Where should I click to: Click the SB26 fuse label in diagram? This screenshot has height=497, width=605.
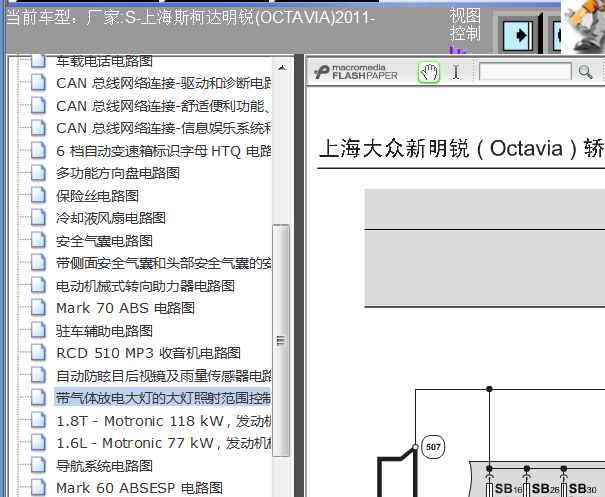point(545,489)
